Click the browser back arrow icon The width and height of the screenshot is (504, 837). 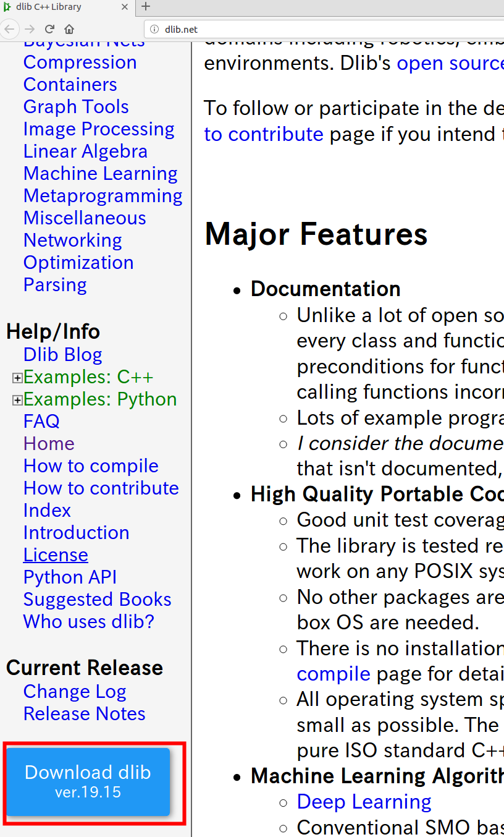click(x=9, y=29)
